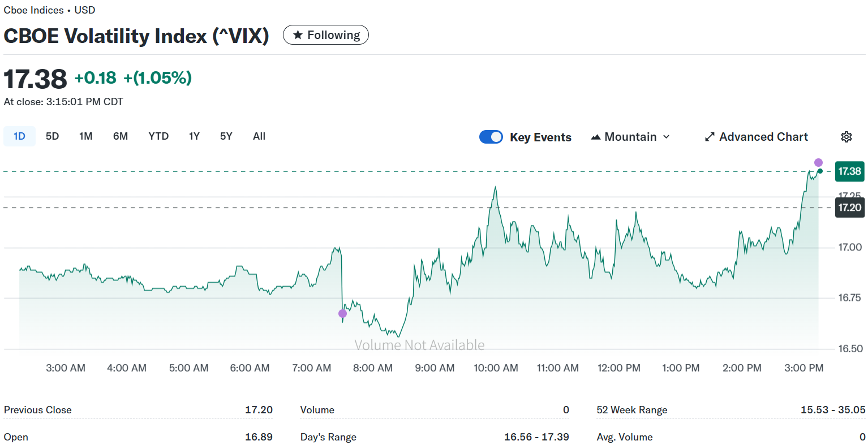Click the Mountain chart type icon
This screenshot has width=868, height=445.
point(595,137)
